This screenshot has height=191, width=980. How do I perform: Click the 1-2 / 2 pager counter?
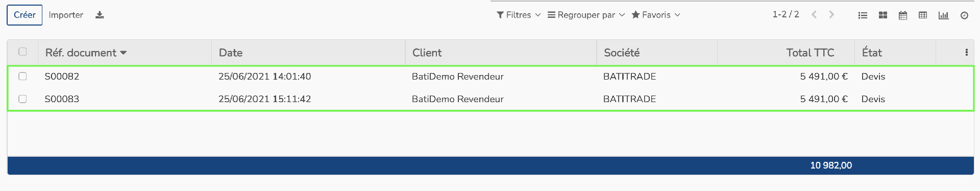(786, 14)
